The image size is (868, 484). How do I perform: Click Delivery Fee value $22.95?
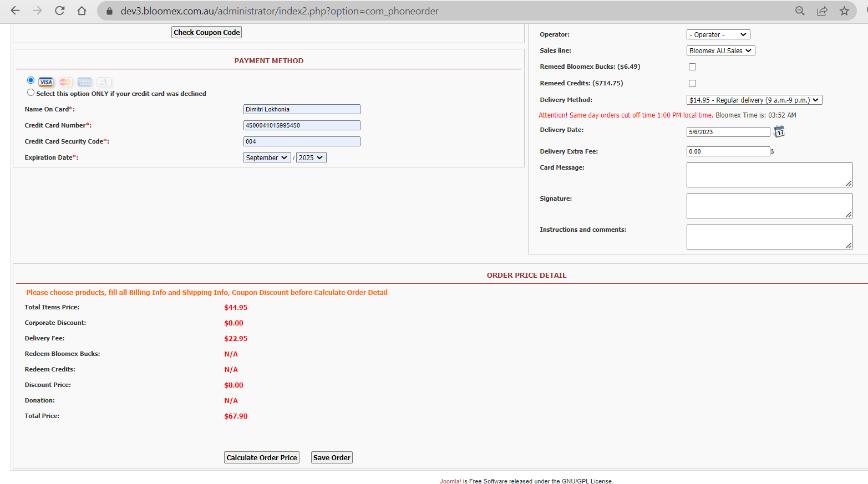[x=236, y=338]
